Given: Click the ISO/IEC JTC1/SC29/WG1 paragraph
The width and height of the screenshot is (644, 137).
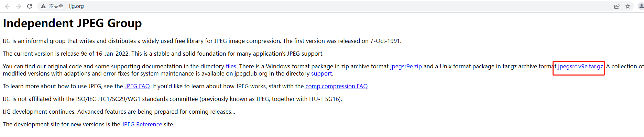Looking at the screenshot, I should [x=172, y=99].
